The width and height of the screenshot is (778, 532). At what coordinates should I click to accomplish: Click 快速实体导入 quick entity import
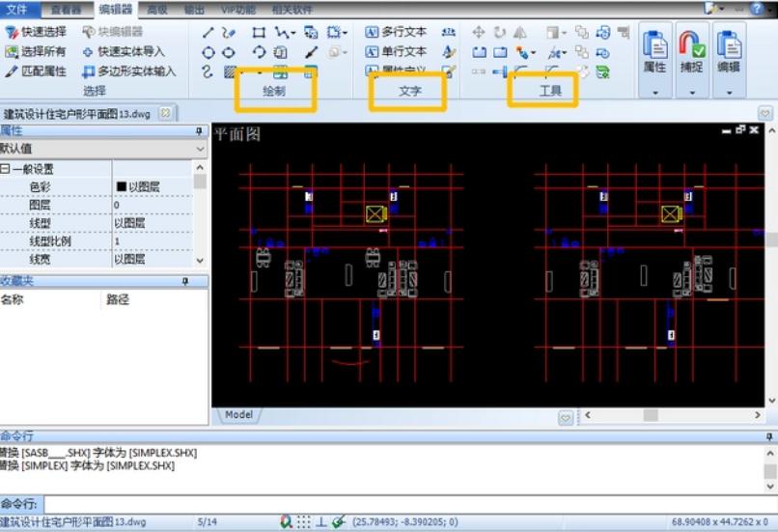123,51
